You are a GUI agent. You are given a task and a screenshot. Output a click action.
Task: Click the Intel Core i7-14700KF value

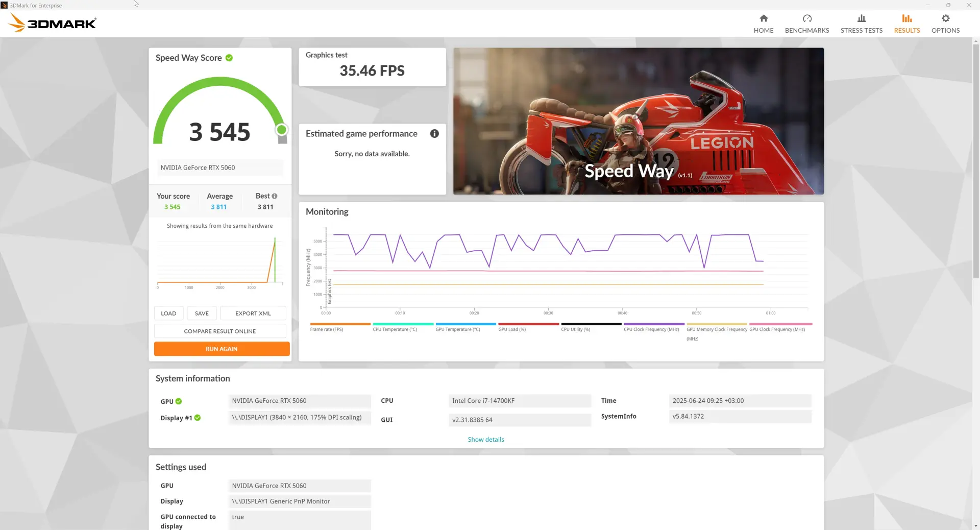(520, 401)
